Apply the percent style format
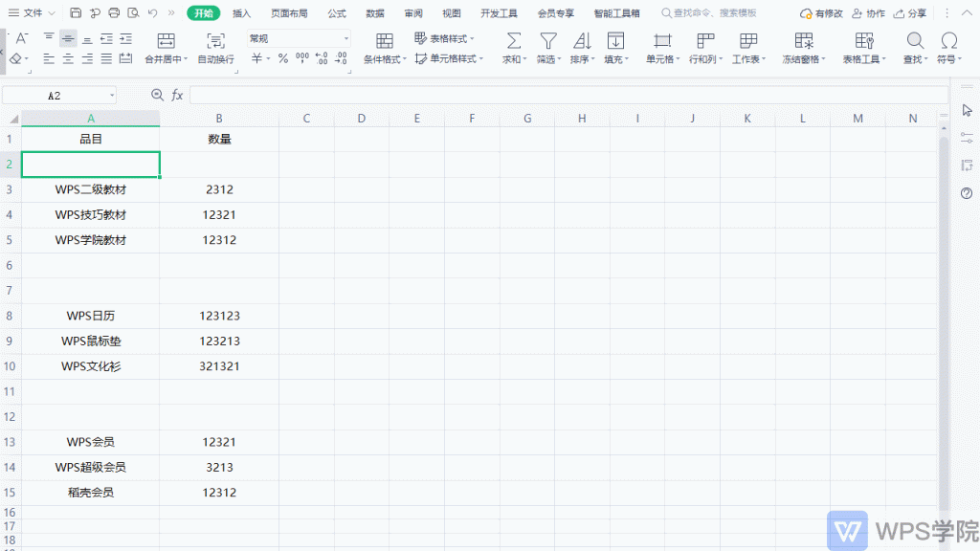Viewport: 980px width, 551px height. 283,58
